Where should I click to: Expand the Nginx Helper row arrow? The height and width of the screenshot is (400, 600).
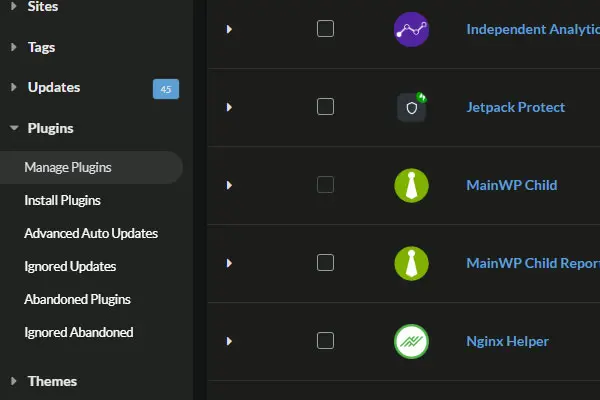[229, 341]
